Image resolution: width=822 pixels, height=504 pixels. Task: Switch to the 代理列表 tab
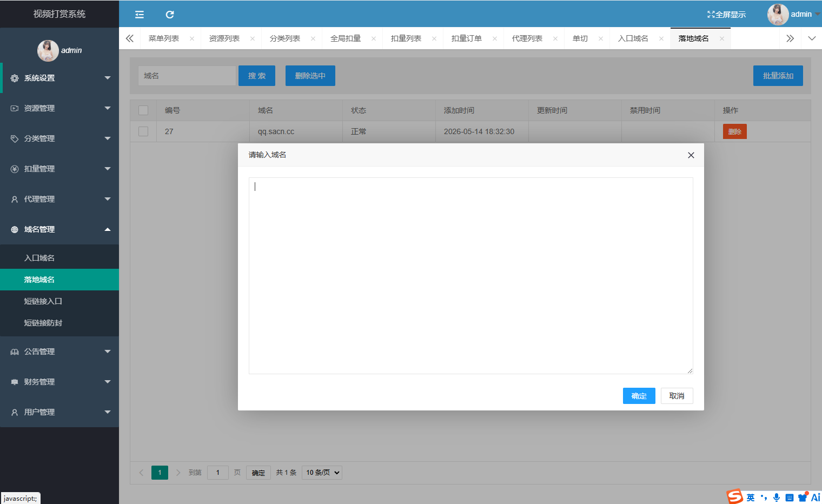click(527, 39)
